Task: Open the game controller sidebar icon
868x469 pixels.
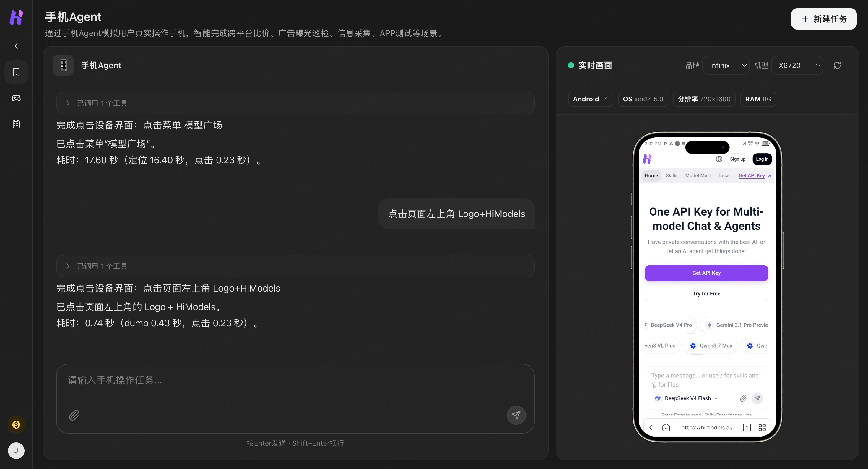Action: click(x=16, y=98)
